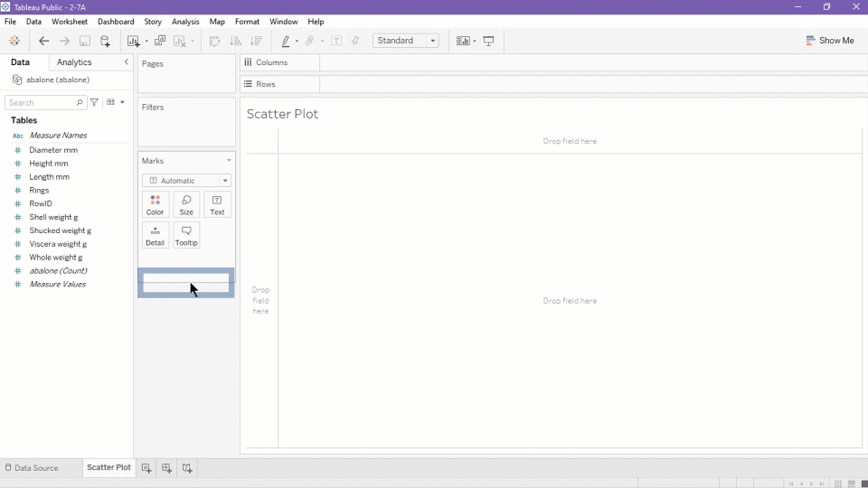The width and height of the screenshot is (868, 488).
Task: Expand the Highlight dropdown arrow
Action: click(297, 42)
